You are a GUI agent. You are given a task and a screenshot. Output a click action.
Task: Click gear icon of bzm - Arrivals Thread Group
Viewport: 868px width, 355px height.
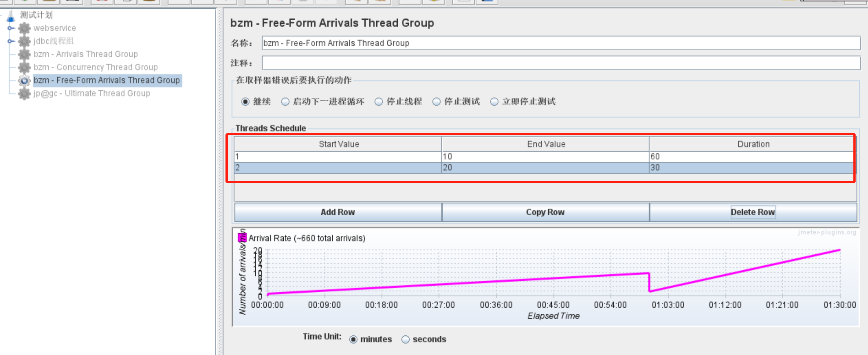coord(24,54)
